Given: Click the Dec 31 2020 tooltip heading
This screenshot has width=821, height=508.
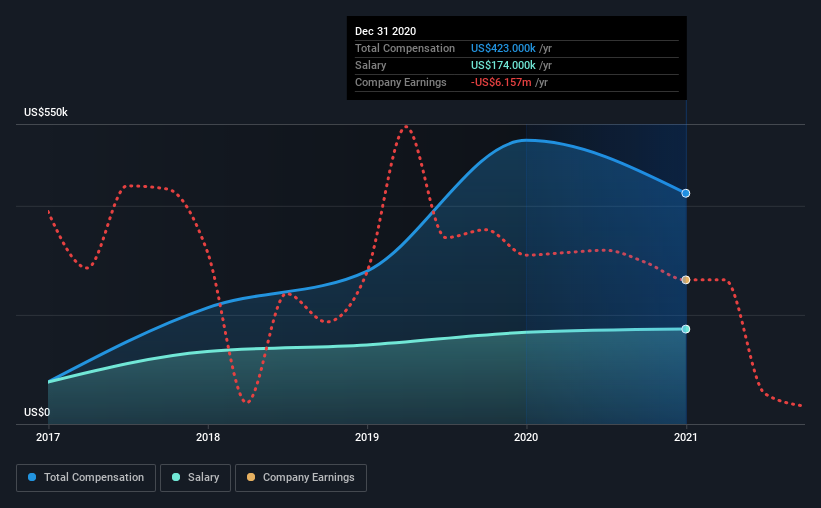Looking at the screenshot, I should point(385,31).
